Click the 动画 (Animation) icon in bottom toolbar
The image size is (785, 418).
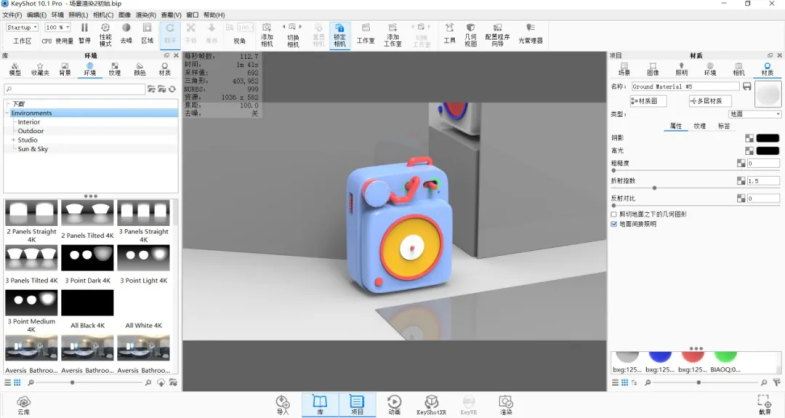pos(394,402)
